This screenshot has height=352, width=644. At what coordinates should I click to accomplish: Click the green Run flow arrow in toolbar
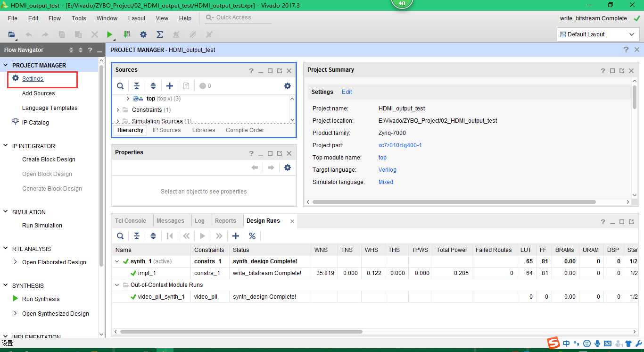click(109, 34)
